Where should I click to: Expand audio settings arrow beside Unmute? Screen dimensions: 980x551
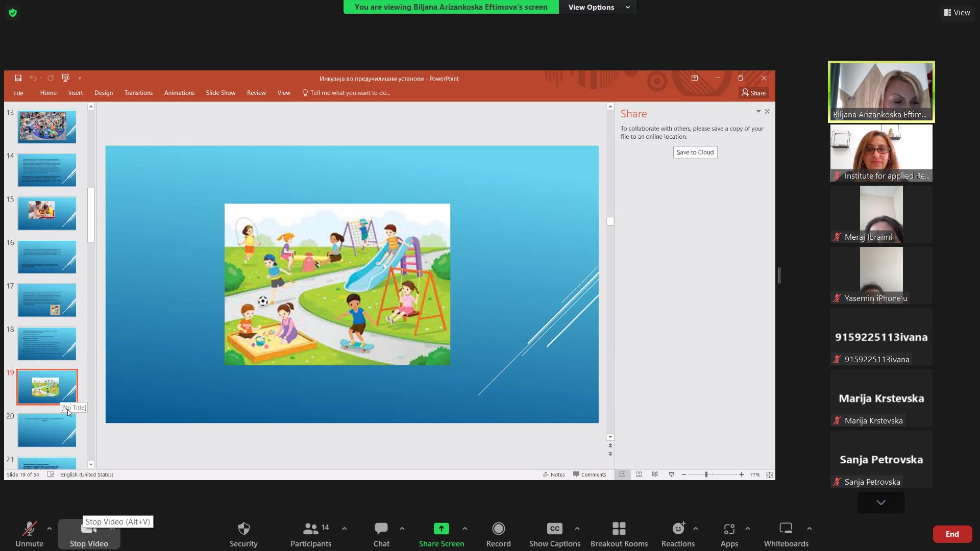[x=50, y=529]
